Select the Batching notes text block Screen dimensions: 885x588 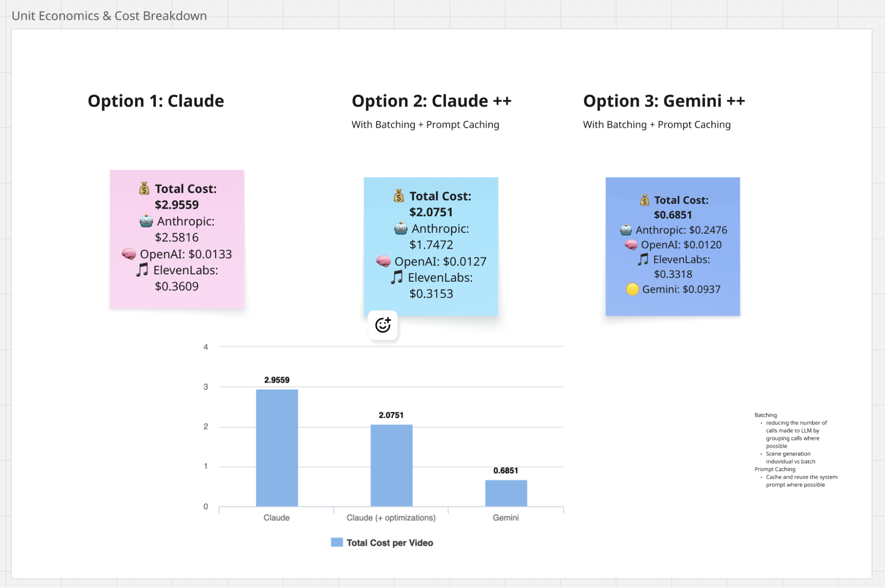coord(796,450)
